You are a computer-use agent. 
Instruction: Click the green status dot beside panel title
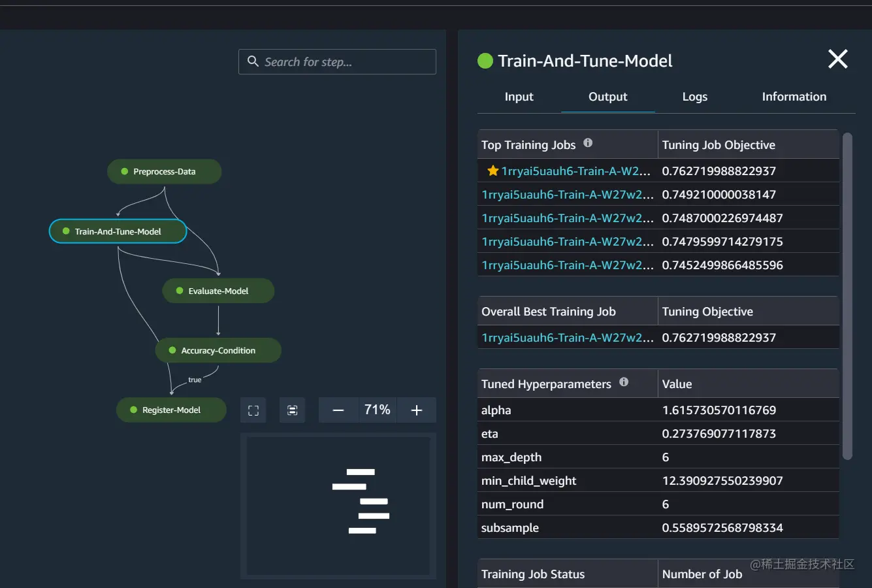pyautogui.click(x=485, y=61)
